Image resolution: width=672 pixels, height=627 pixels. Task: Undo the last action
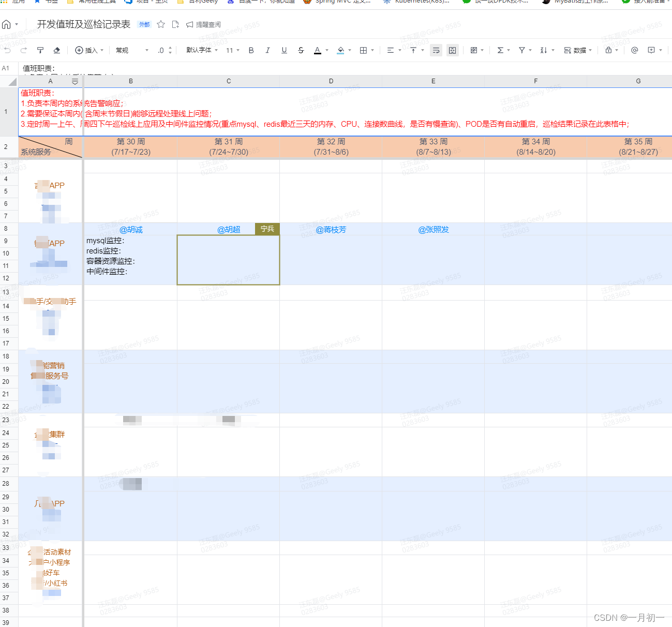click(x=7, y=50)
